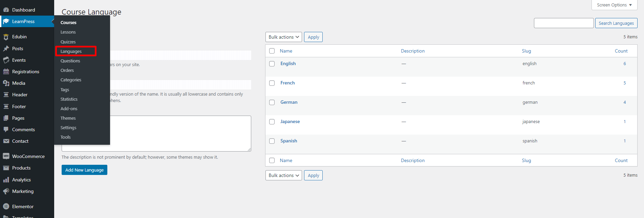
Task: Open the top Bulk actions dropdown
Action: click(283, 37)
